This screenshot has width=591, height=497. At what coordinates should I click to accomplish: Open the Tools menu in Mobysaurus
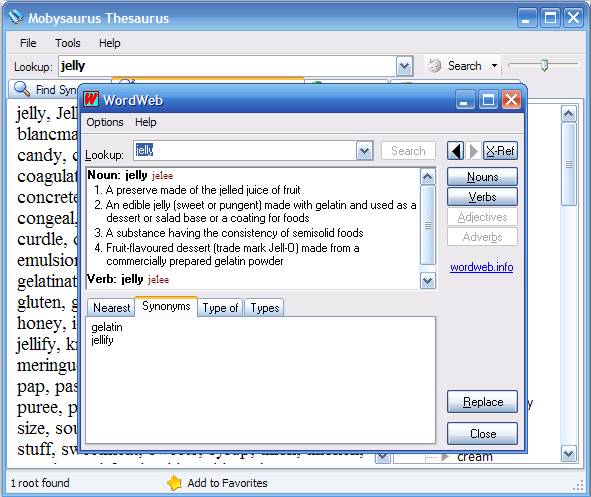(x=68, y=43)
